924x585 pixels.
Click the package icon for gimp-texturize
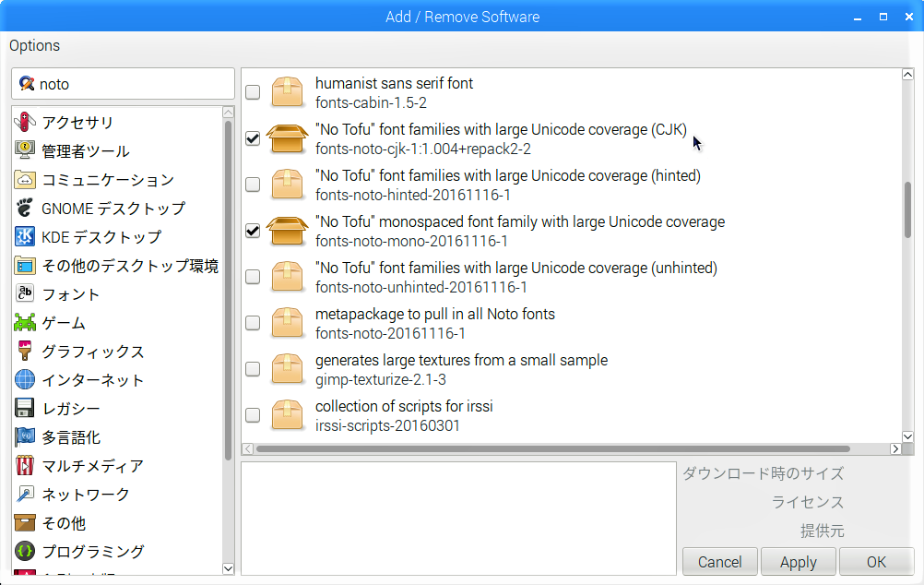click(287, 368)
